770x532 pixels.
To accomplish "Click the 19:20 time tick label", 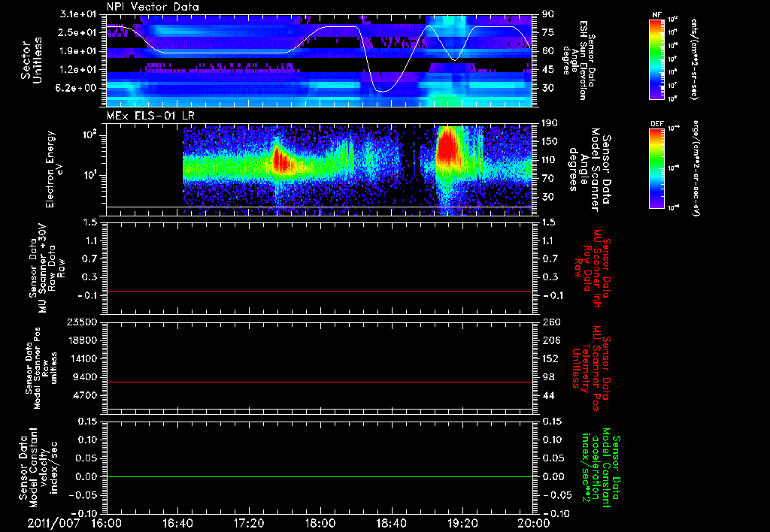I will coord(462,523).
